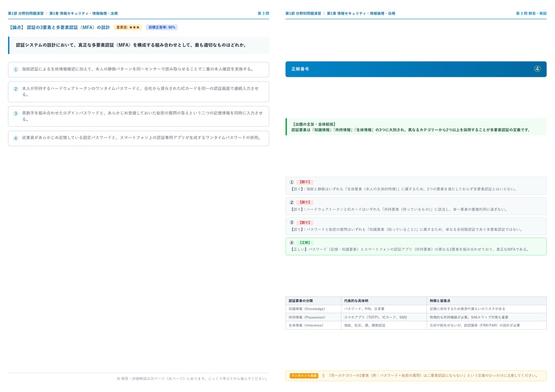This screenshot has height=392, width=555.
Task: Click the 代表的な具体例 table header
Action: click(384, 301)
